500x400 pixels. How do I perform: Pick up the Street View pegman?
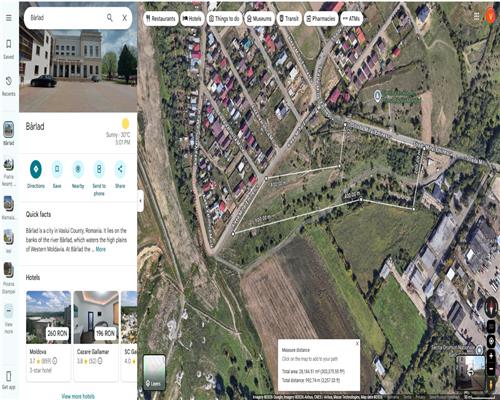(x=491, y=384)
